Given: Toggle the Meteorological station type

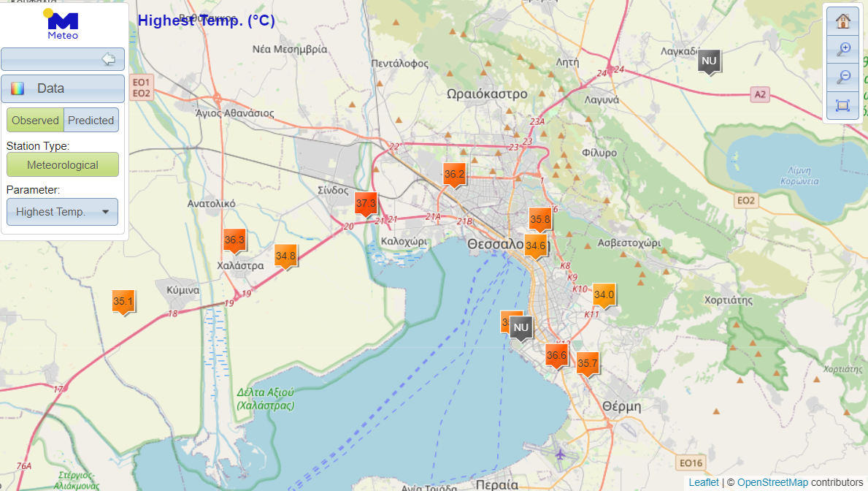Looking at the screenshot, I should click(x=63, y=165).
